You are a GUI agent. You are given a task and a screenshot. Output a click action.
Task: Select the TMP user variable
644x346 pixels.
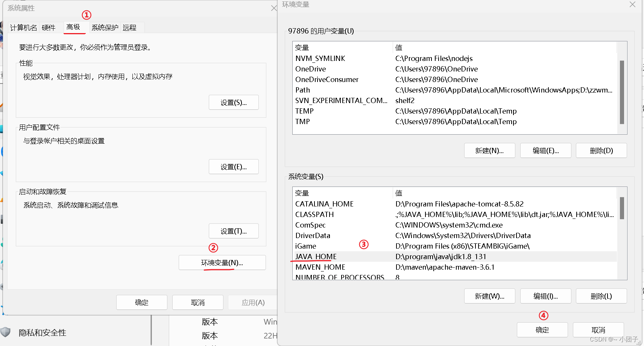[x=455, y=121]
